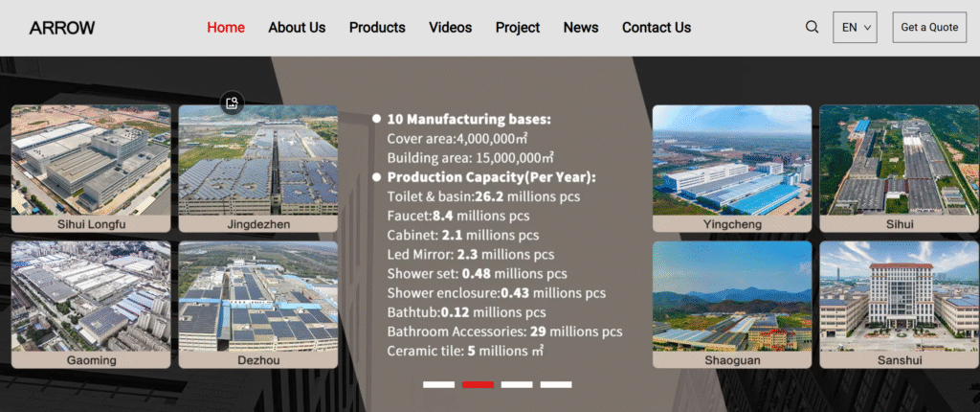Switch to the first carousel slide indicator
This screenshot has height=412, width=980.
tap(438, 384)
